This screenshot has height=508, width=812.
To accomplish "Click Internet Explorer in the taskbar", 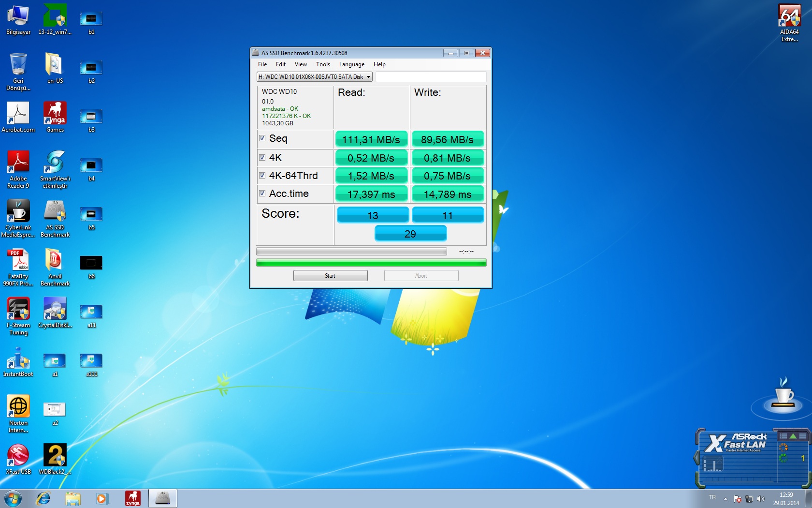I will (x=43, y=498).
